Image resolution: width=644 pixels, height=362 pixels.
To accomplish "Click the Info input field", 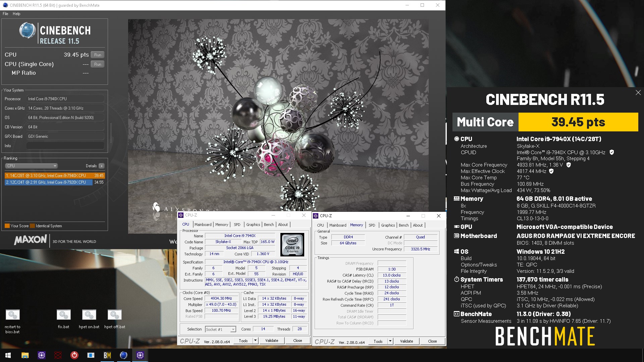I will pos(65,146).
